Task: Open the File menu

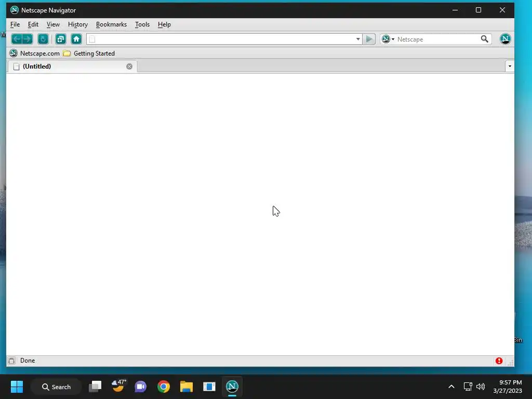Action: [15, 24]
